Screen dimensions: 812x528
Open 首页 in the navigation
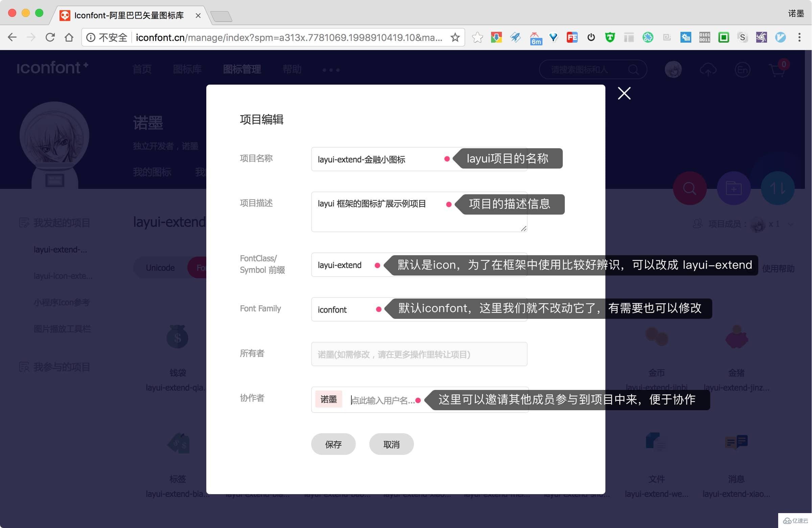(x=142, y=69)
